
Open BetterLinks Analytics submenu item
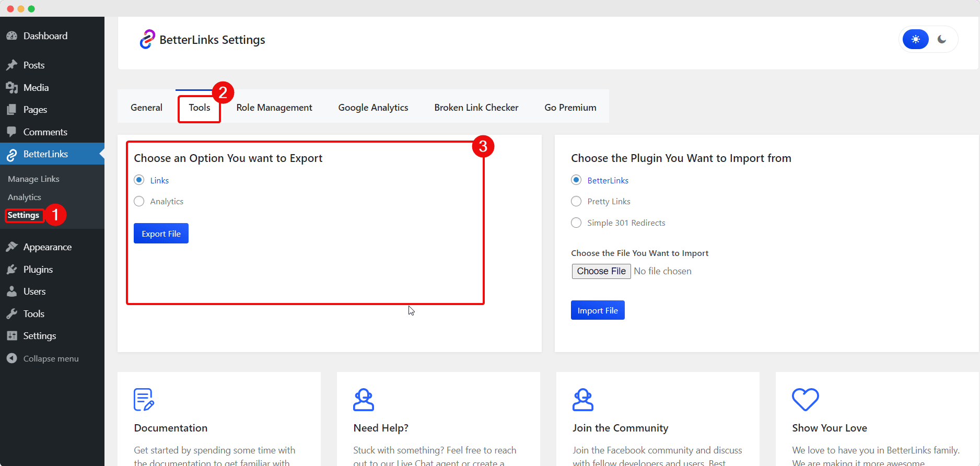click(24, 197)
